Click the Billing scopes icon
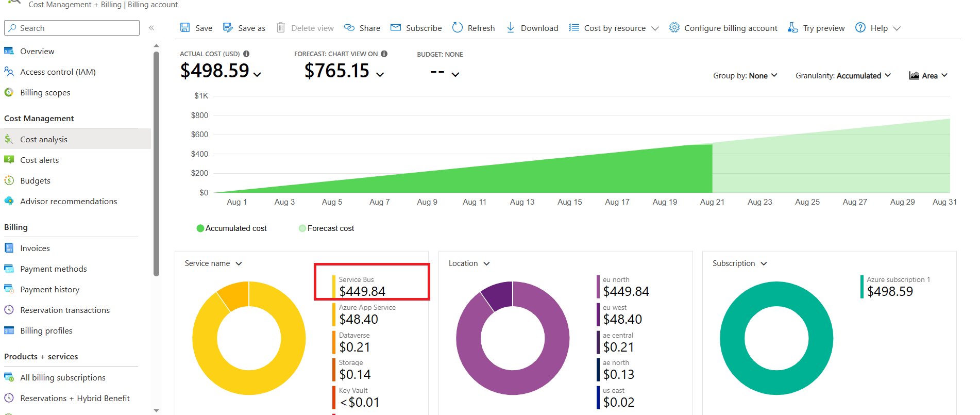 pyautogui.click(x=9, y=92)
